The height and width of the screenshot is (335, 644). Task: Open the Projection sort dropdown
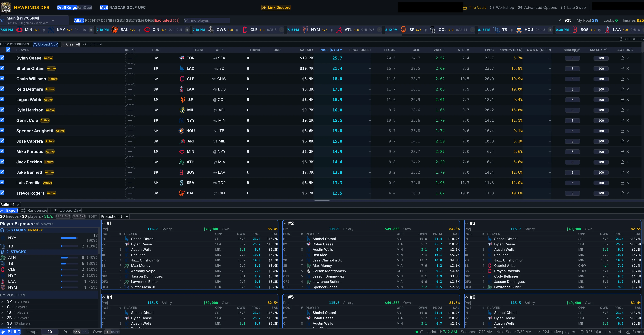pyautogui.click(x=114, y=217)
